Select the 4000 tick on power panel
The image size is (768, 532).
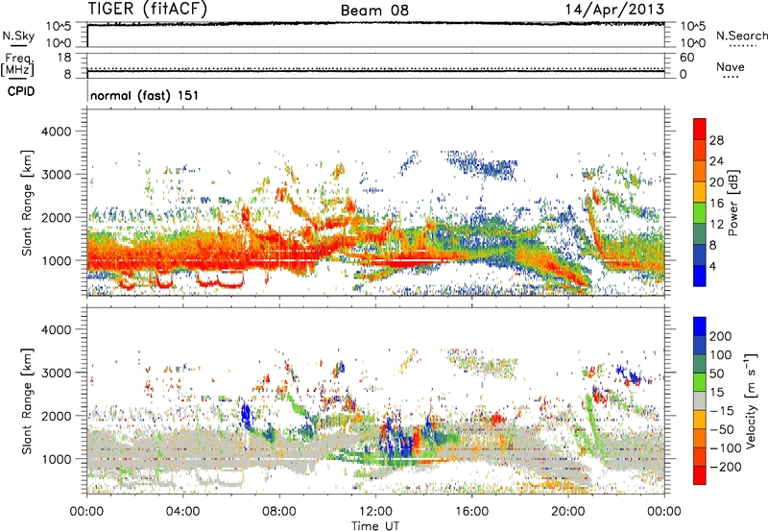56,132
